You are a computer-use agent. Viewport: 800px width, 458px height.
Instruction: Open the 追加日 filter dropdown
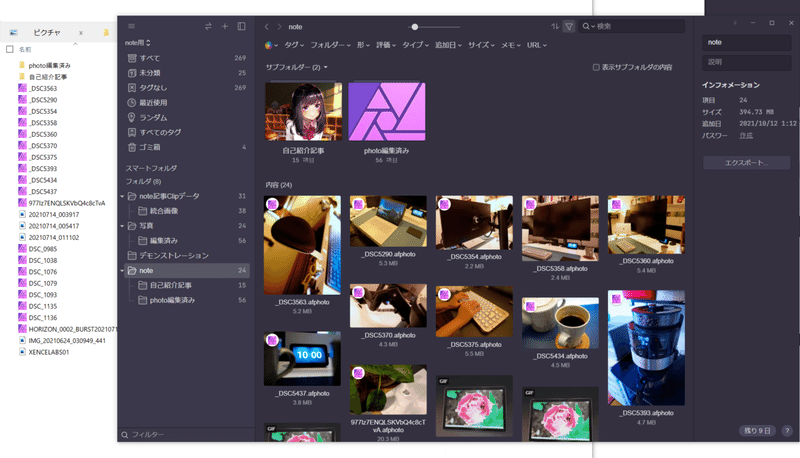448,45
